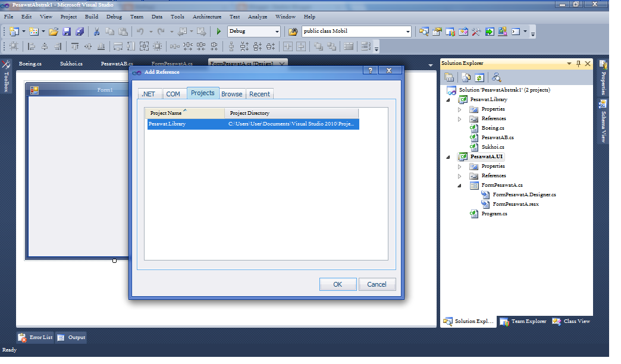Viewport: 621px width, 364px height.
Task: Click the Cut scissors icon
Action: pyautogui.click(x=96, y=32)
